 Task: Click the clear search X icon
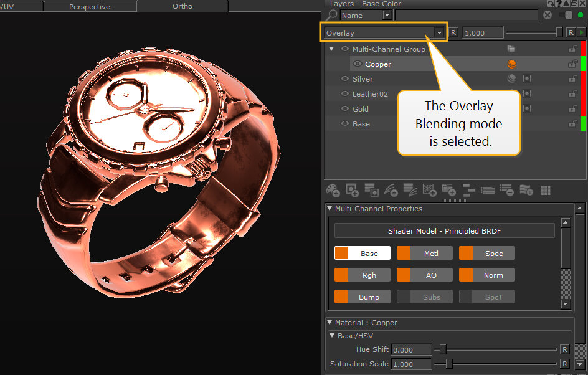[x=548, y=15]
